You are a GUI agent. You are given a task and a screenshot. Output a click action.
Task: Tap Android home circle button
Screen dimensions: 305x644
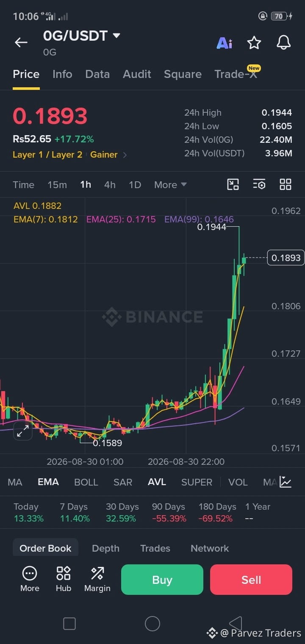(x=152, y=624)
